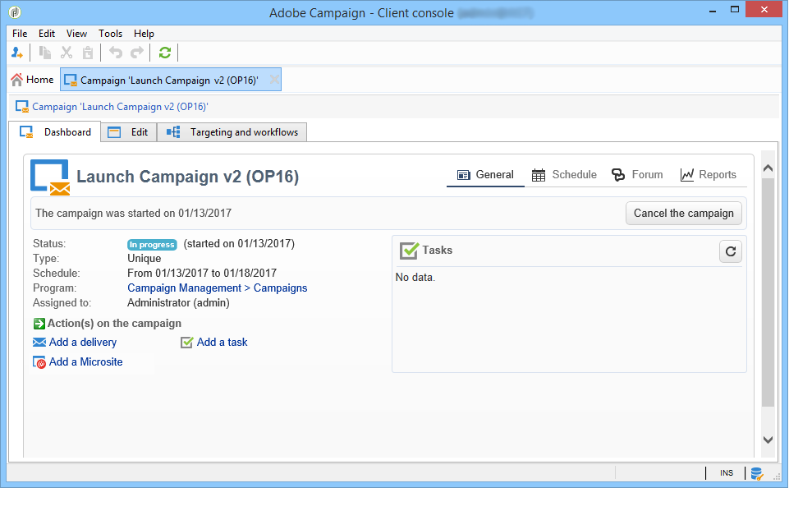Click the green Actions arrow icon
Screen dimensions: 812x511
point(39,324)
